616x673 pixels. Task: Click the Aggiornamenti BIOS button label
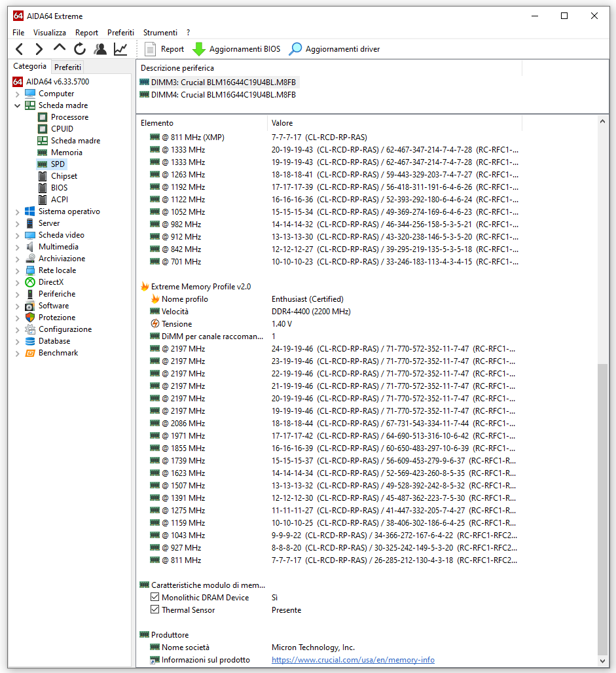click(245, 49)
